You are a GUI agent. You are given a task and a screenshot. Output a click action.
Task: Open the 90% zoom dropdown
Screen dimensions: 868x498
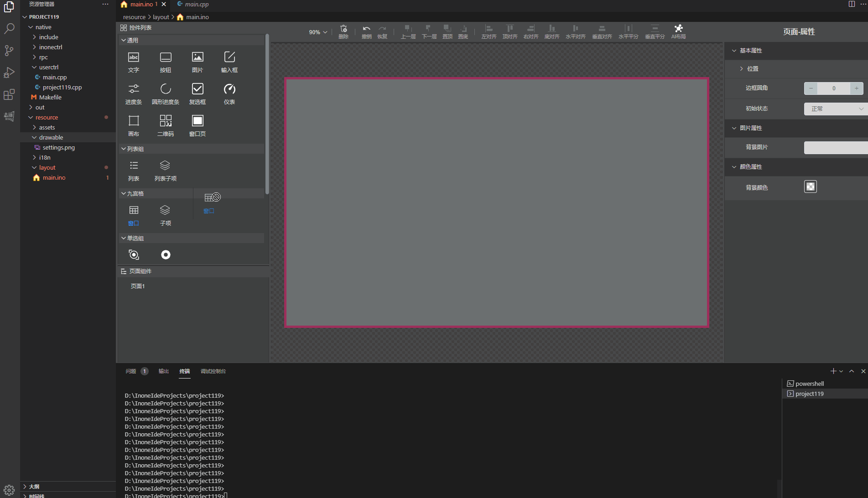point(318,32)
